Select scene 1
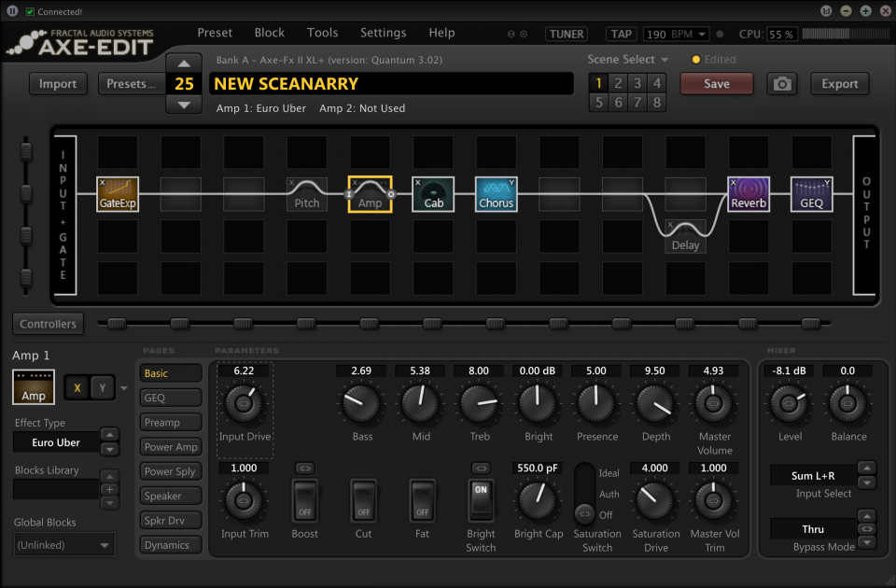Screen dimensions: 896x588 (x=598, y=83)
